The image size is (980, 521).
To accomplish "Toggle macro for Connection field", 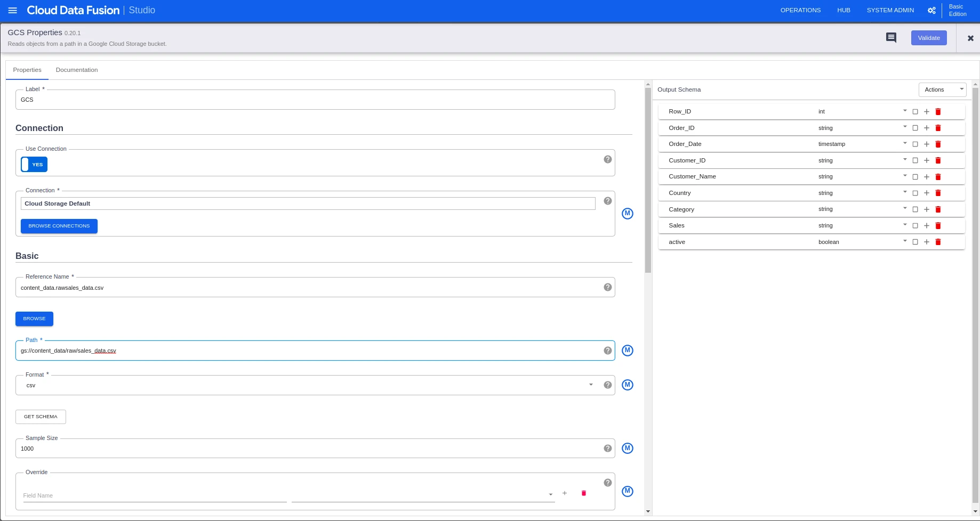I will coord(628,213).
